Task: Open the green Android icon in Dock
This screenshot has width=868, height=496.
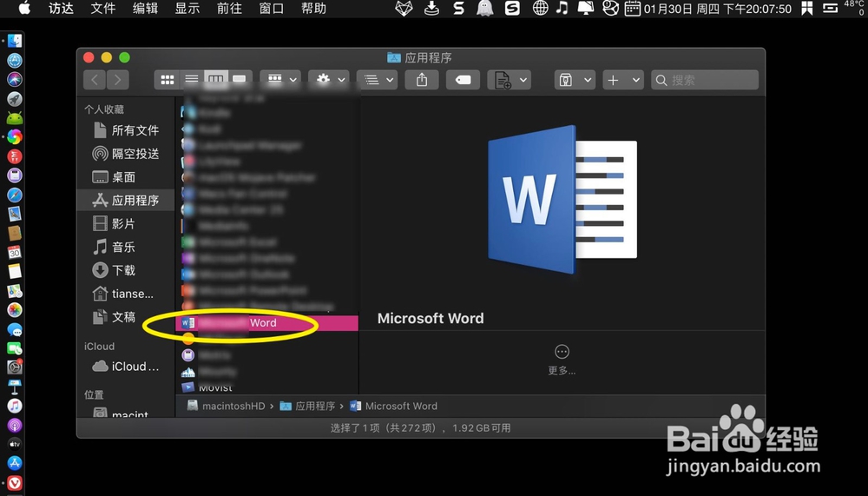Action: click(x=15, y=118)
